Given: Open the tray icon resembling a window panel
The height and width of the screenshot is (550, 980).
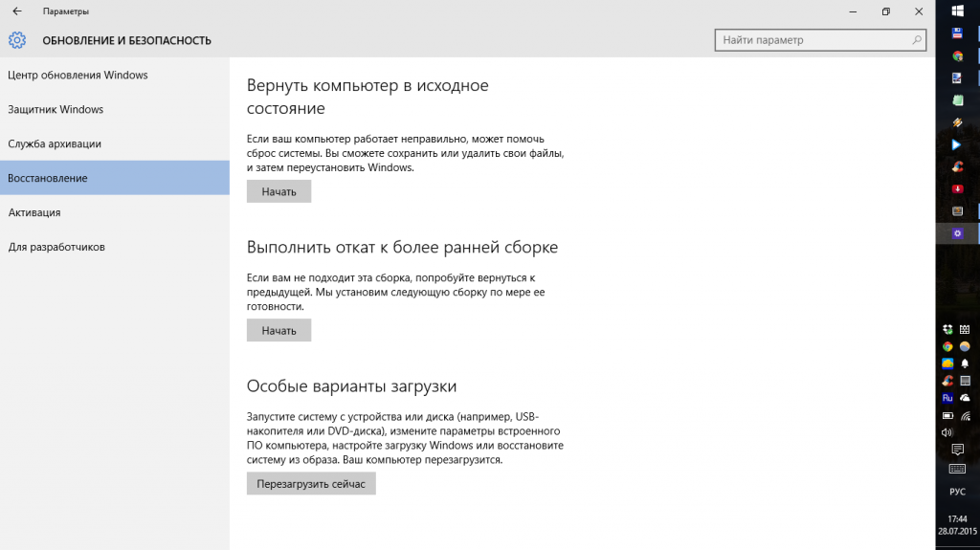Looking at the screenshot, I should pyautogui.click(x=965, y=381).
